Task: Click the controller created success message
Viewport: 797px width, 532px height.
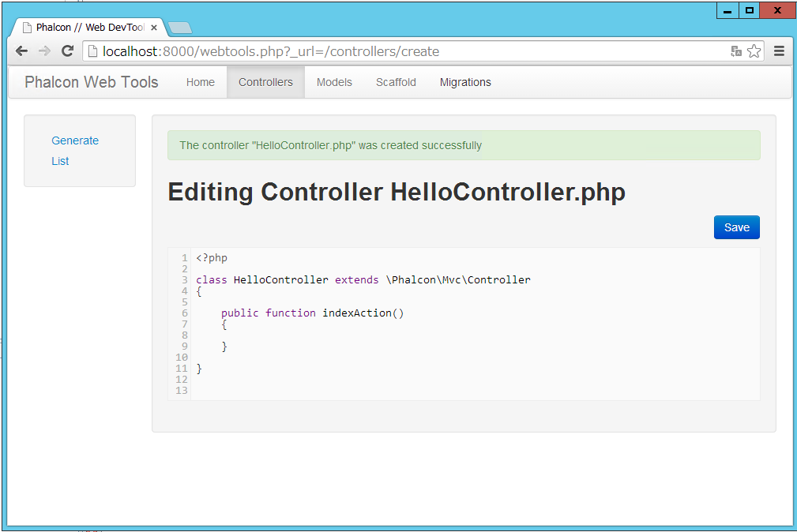Action: [x=464, y=145]
